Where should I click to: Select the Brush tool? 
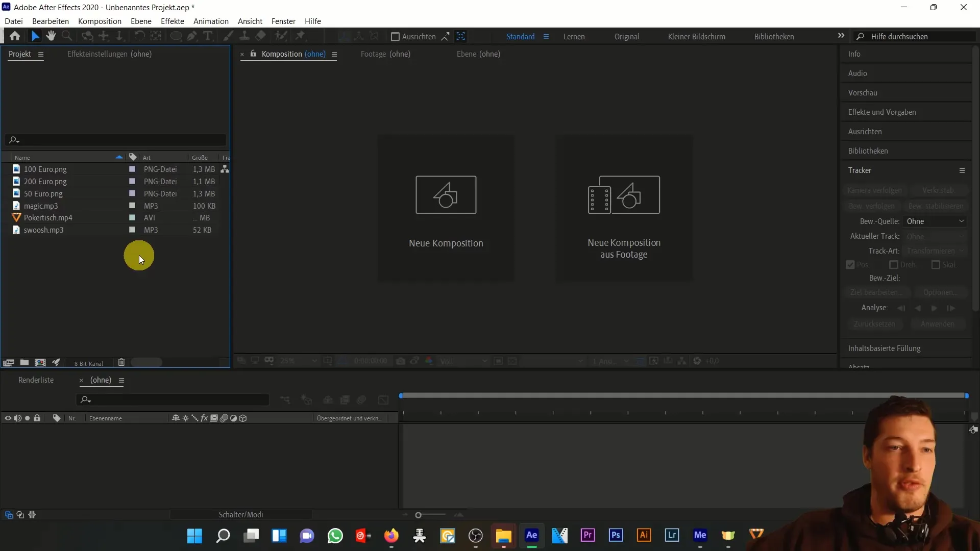228,36
